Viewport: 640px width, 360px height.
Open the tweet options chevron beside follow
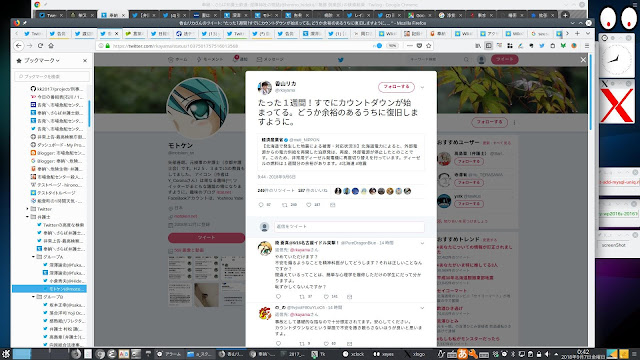422,87
